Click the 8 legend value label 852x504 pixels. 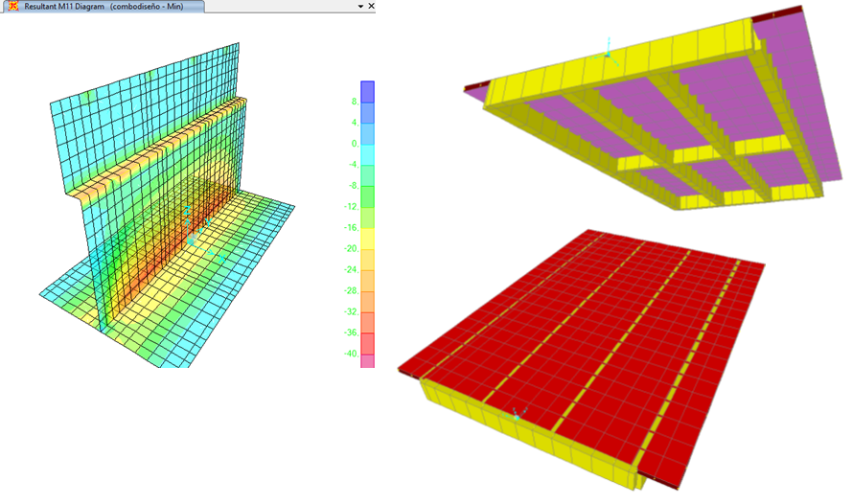[x=355, y=101]
